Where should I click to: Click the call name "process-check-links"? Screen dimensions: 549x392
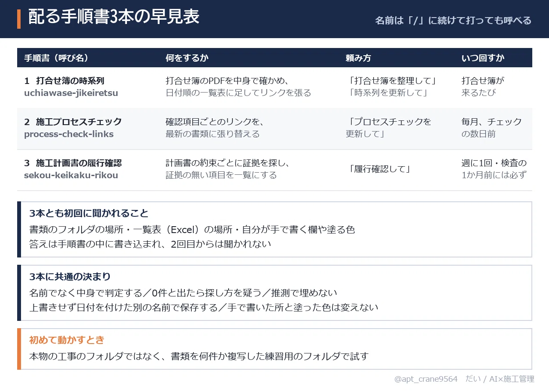[69, 134]
